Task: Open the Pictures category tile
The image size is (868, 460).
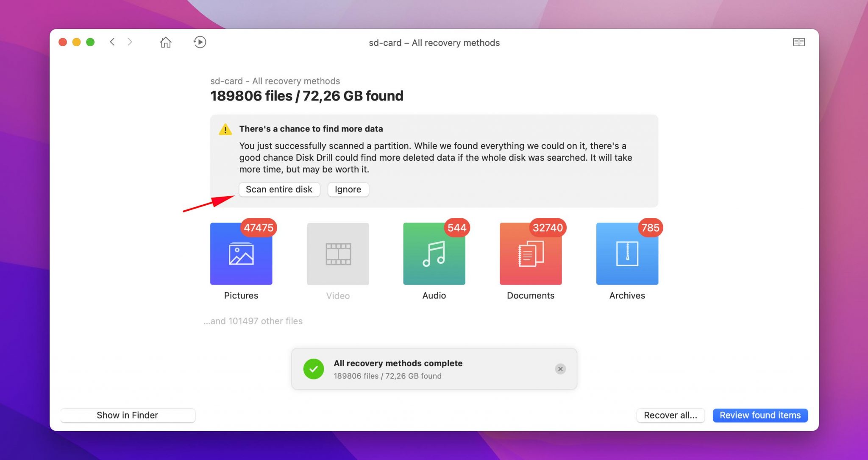Action: pyautogui.click(x=241, y=254)
